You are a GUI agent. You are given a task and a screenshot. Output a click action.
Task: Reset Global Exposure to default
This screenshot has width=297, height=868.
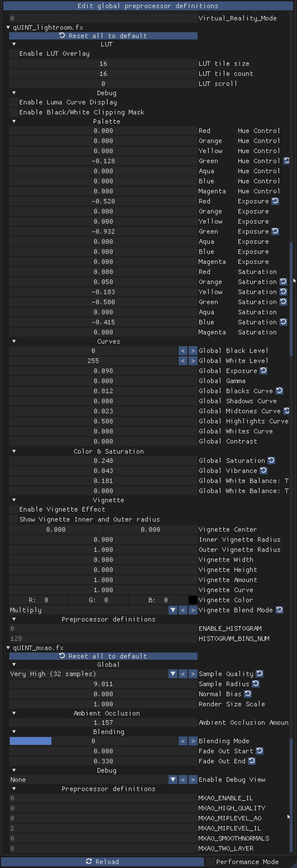point(263,371)
